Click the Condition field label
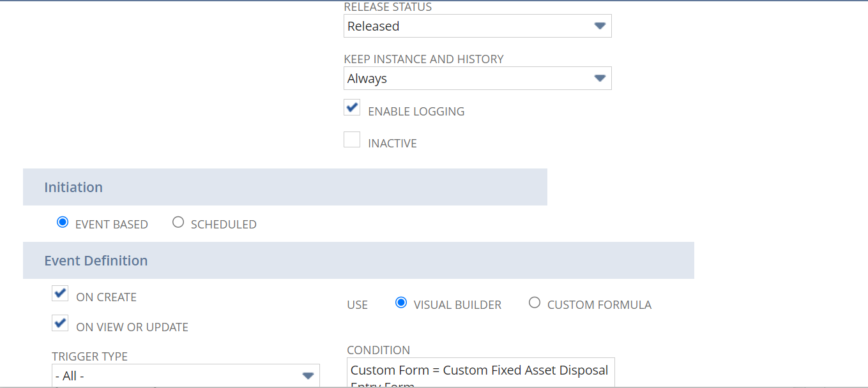Image resolution: width=868 pixels, height=388 pixels. pos(378,350)
